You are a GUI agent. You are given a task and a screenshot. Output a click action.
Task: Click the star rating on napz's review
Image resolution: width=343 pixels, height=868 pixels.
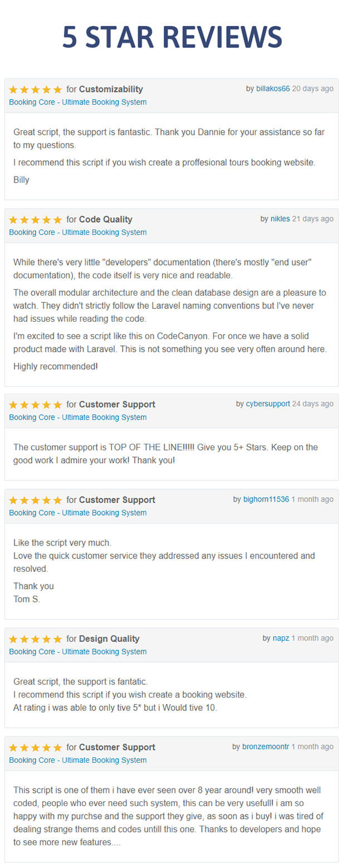pos(36,639)
